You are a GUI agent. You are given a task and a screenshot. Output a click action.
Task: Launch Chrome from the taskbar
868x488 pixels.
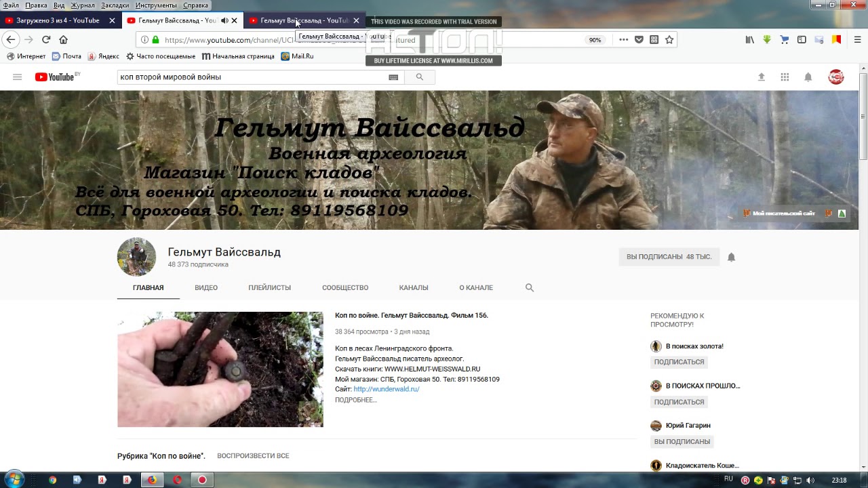pos(53,480)
